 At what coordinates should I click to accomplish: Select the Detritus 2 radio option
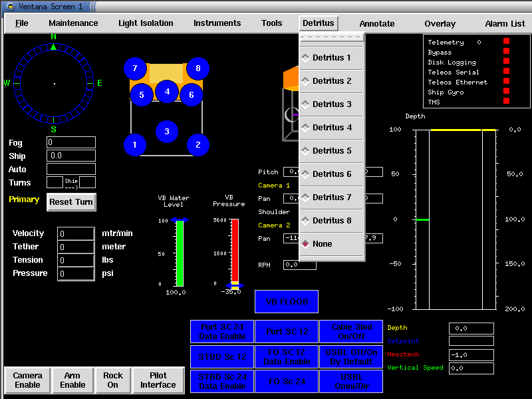point(331,81)
